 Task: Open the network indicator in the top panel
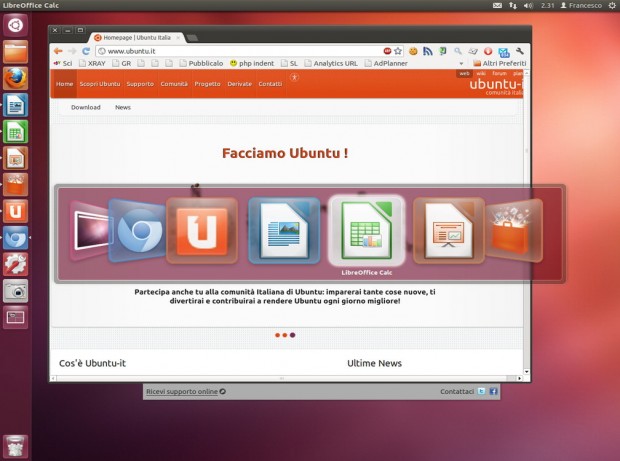[513, 6]
